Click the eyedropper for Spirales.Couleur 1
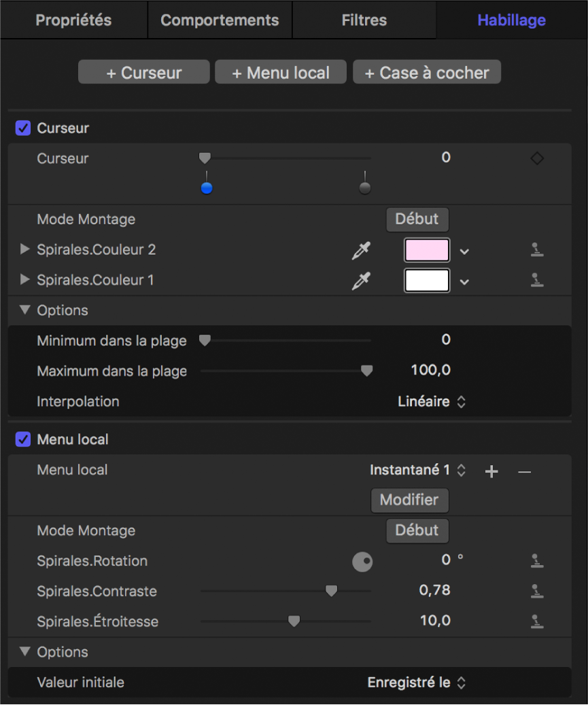 [361, 280]
